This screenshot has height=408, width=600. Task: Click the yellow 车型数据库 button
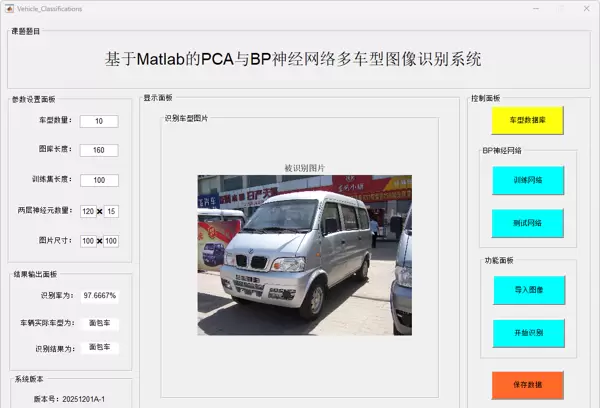527,120
